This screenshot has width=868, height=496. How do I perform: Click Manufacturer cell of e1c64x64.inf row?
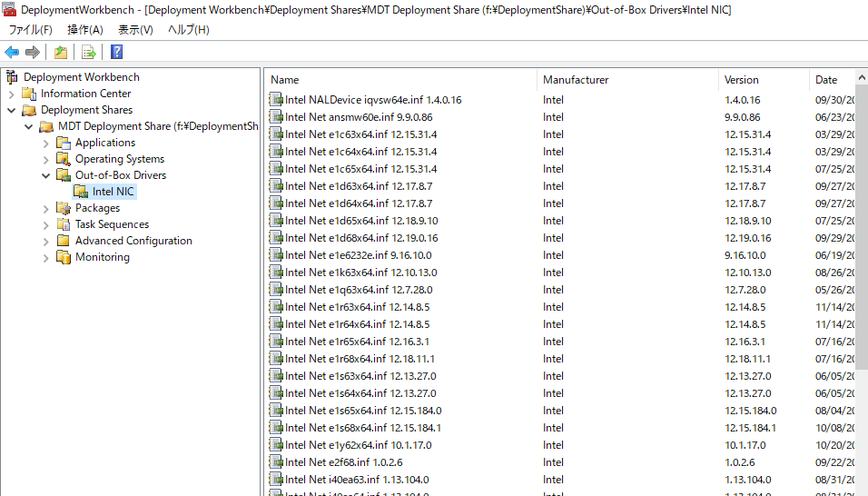pos(553,151)
